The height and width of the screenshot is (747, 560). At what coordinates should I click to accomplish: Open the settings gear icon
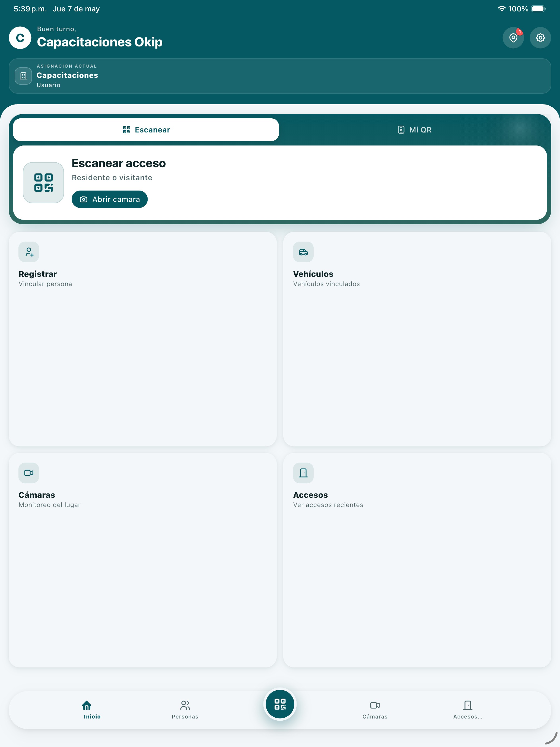pyautogui.click(x=540, y=37)
